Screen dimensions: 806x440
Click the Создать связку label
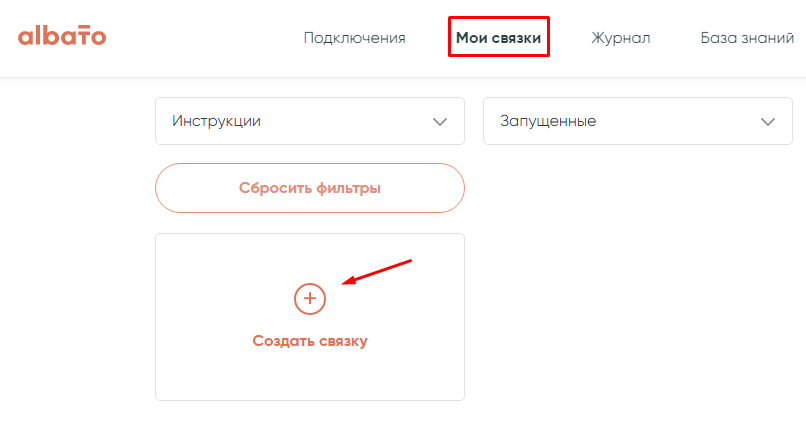[x=310, y=341]
